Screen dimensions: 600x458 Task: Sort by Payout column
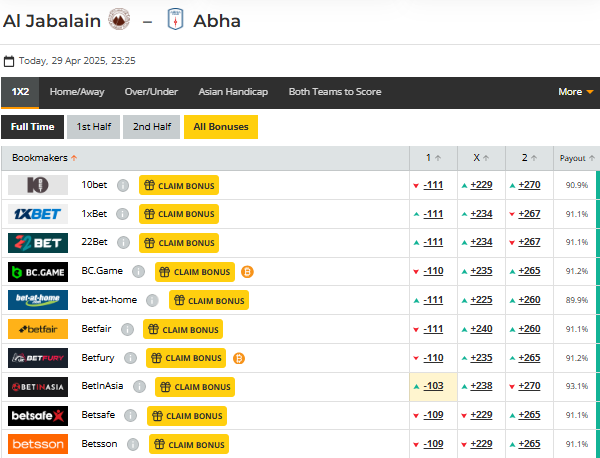point(577,158)
